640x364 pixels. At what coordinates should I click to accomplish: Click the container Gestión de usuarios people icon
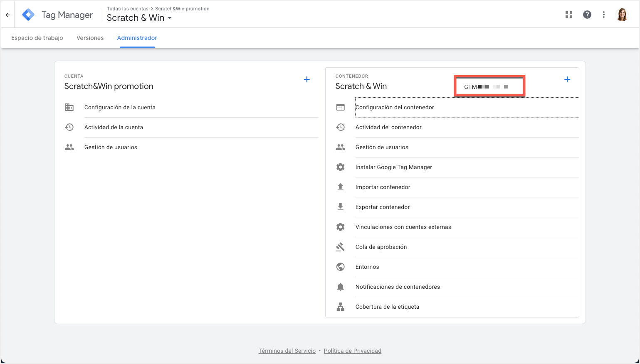(x=341, y=147)
